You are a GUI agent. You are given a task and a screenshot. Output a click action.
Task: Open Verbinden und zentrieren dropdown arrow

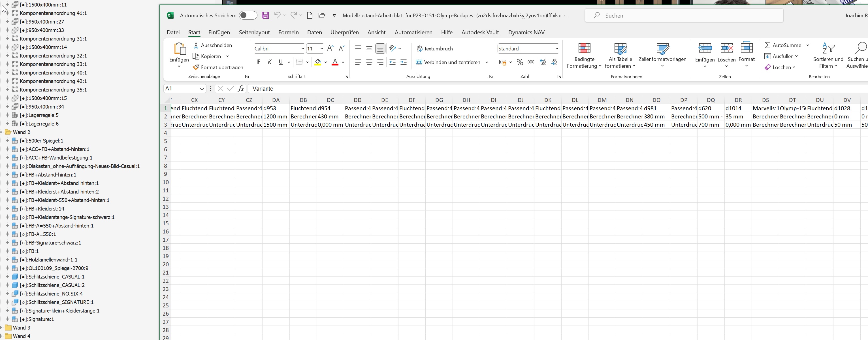(x=487, y=62)
